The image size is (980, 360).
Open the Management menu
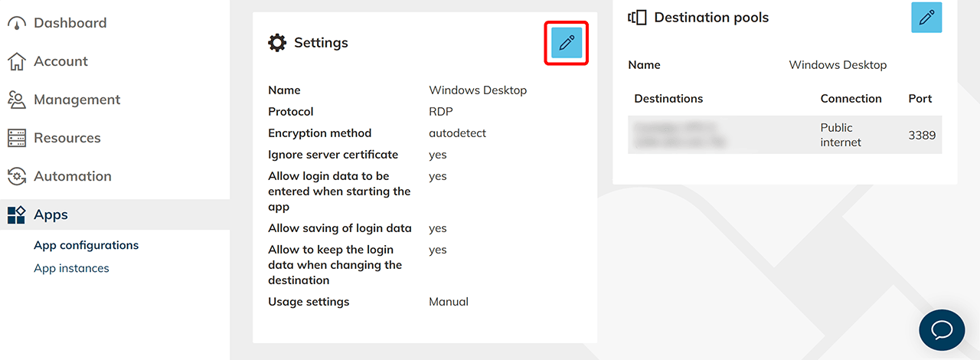click(77, 100)
